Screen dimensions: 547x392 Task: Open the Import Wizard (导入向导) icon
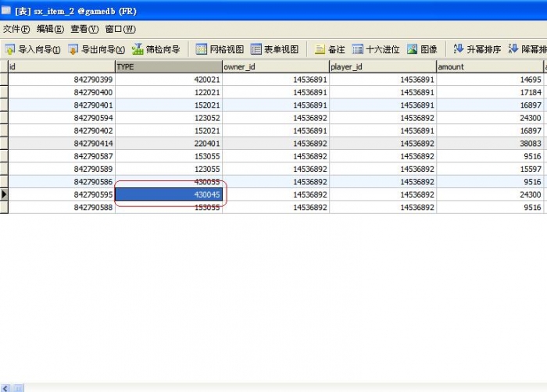pyautogui.click(x=9, y=49)
